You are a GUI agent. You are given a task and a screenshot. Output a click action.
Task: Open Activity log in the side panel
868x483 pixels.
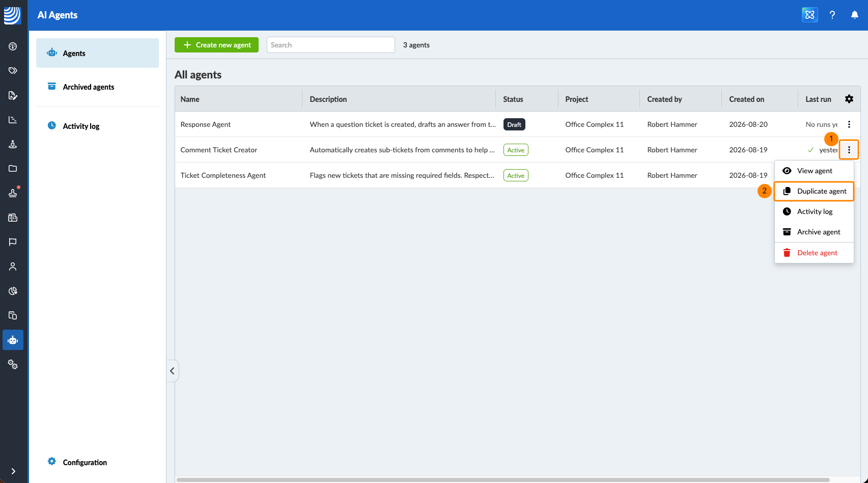tap(97, 126)
